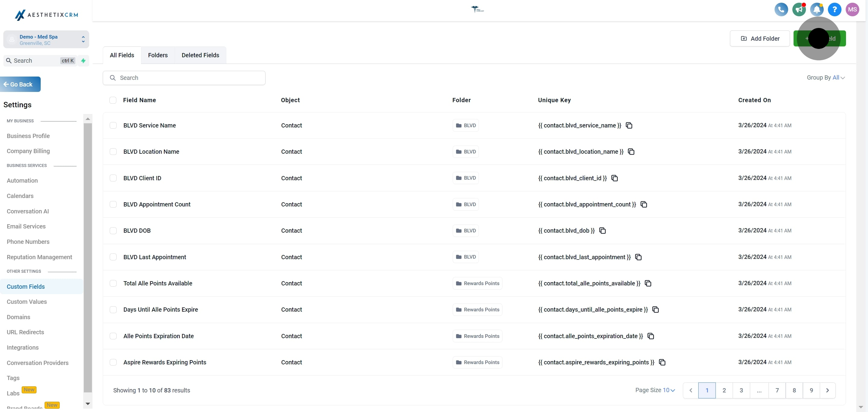Click the help question mark icon
The image size is (868, 412).
point(834,9)
